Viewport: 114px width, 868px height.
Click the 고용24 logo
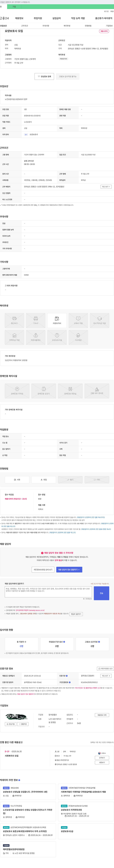click(4, 18)
